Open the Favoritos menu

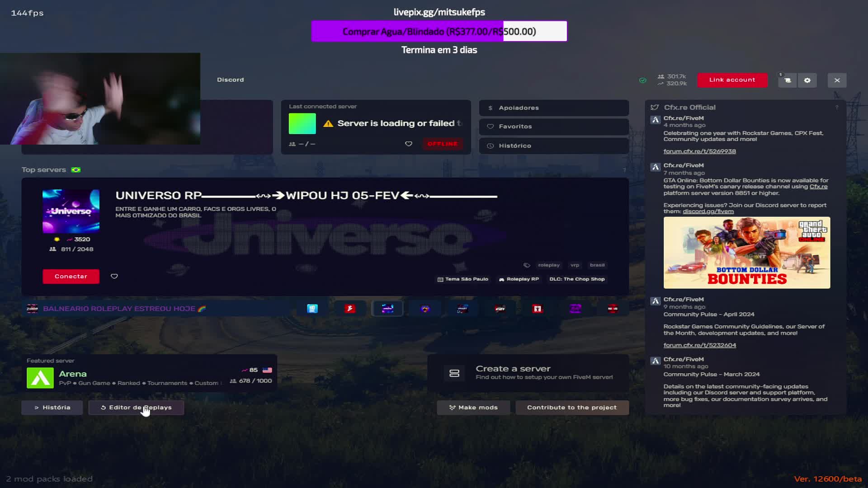(554, 127)
